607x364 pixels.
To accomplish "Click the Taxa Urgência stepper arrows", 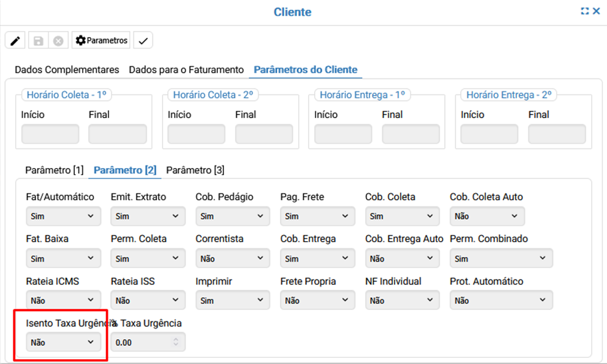I will coord(176,343).
